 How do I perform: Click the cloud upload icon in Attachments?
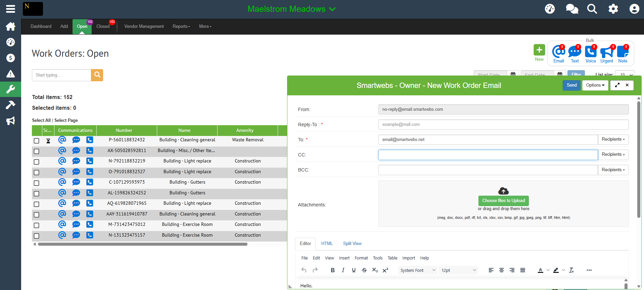(503, 191)
